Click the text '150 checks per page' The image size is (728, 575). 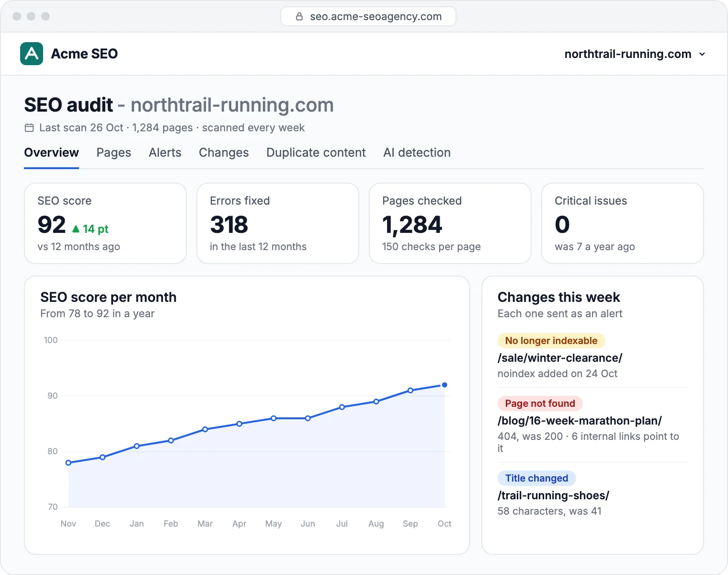coord(432,247)
